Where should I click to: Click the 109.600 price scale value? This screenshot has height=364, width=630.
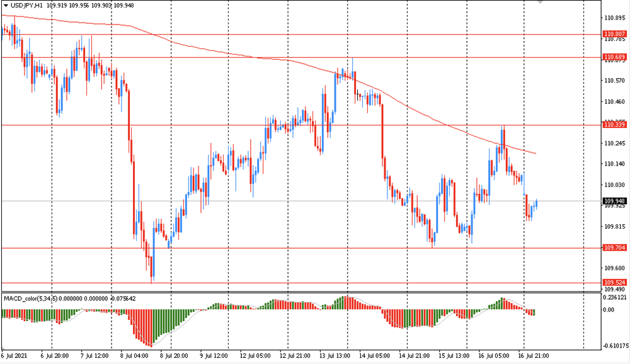[x=615, y=268]
